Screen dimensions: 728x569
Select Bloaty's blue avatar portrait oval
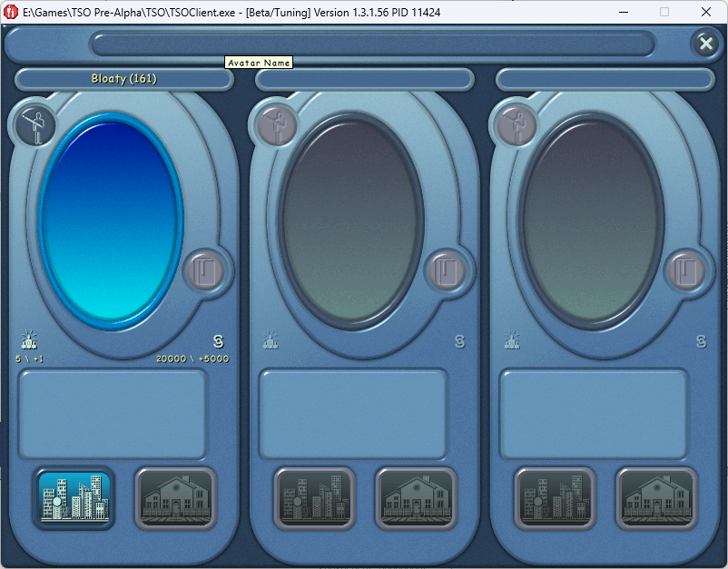point(111,221)
